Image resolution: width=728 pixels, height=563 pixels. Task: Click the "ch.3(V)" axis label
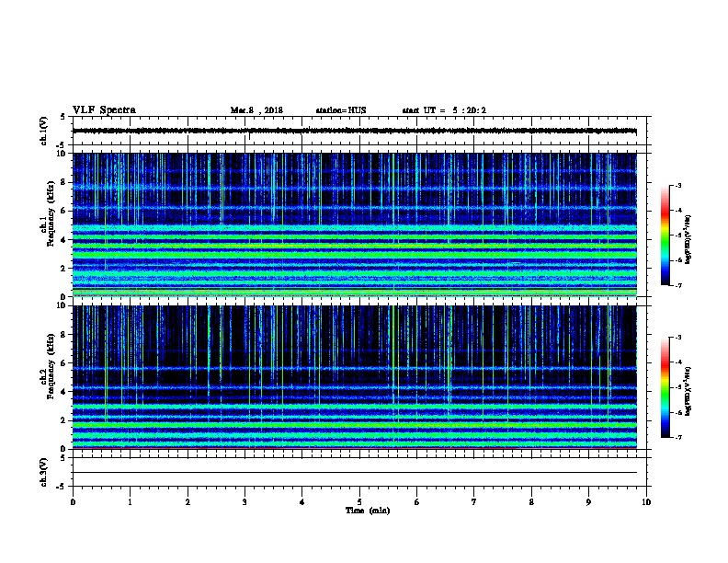[43, 472]
